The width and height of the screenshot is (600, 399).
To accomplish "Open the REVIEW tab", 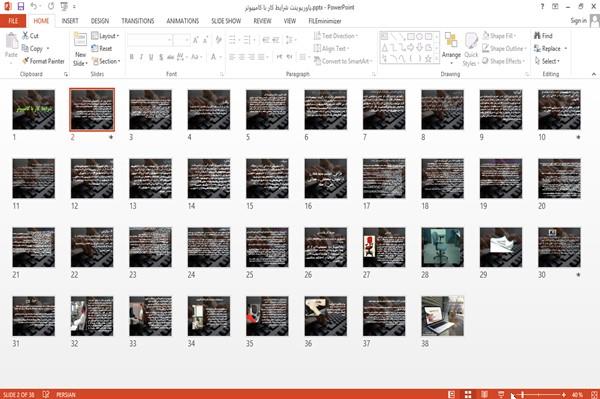I will 262,21.
